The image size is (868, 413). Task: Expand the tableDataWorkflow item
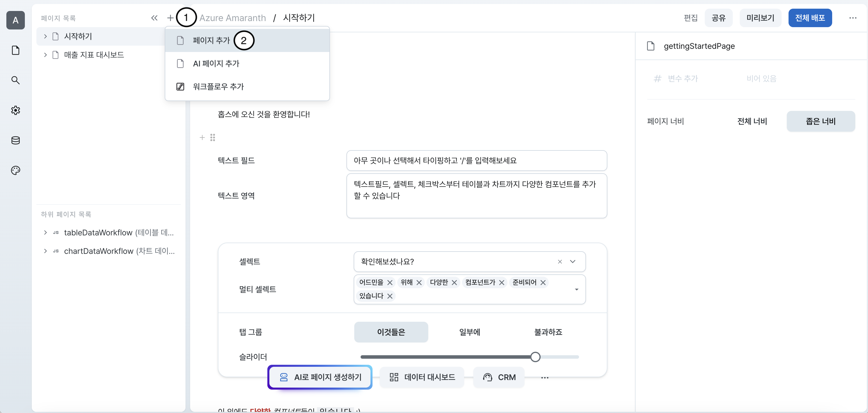point(45,233)
